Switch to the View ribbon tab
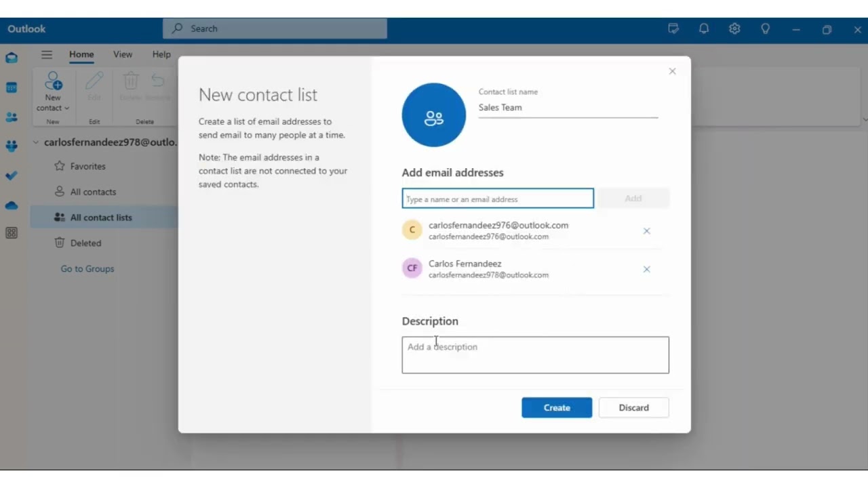Image resolution: width=868 pixels, height=488 pixels. [x=123, y=54]
